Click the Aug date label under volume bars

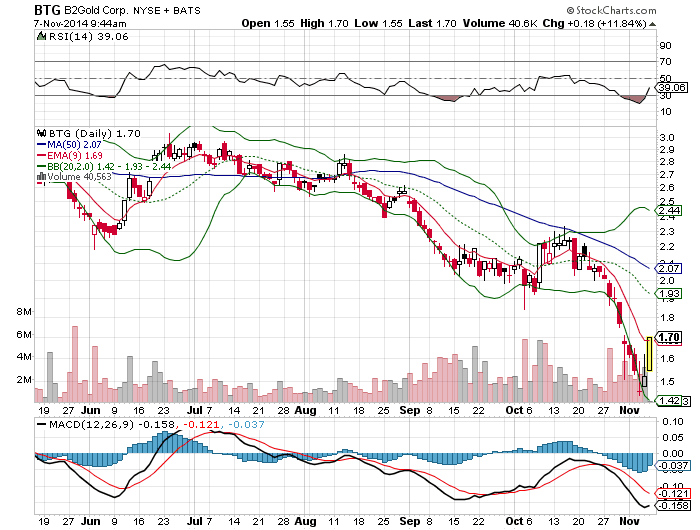coord(305,410)
